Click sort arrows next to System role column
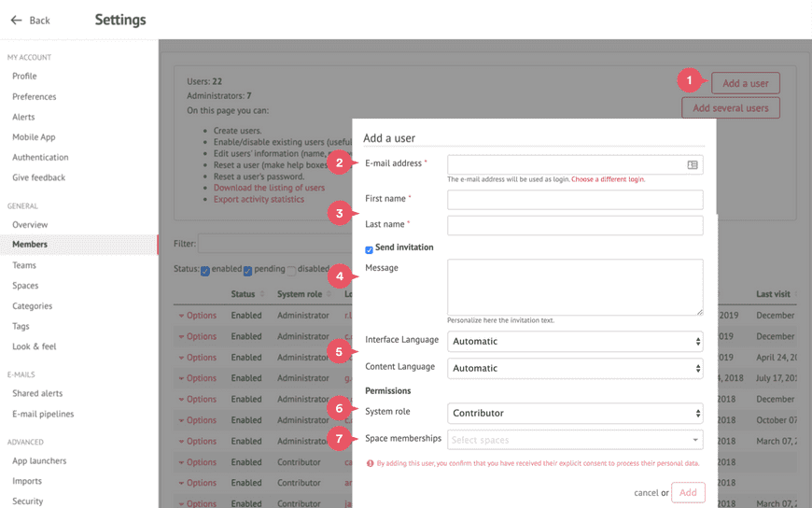812x508 pixels. pyautogui.click(x=329, y=294)
